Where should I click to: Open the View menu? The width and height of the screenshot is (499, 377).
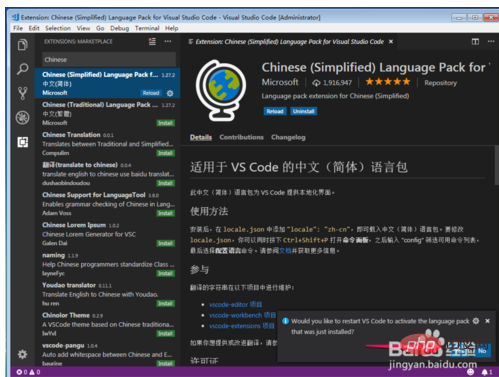point(83,28)
